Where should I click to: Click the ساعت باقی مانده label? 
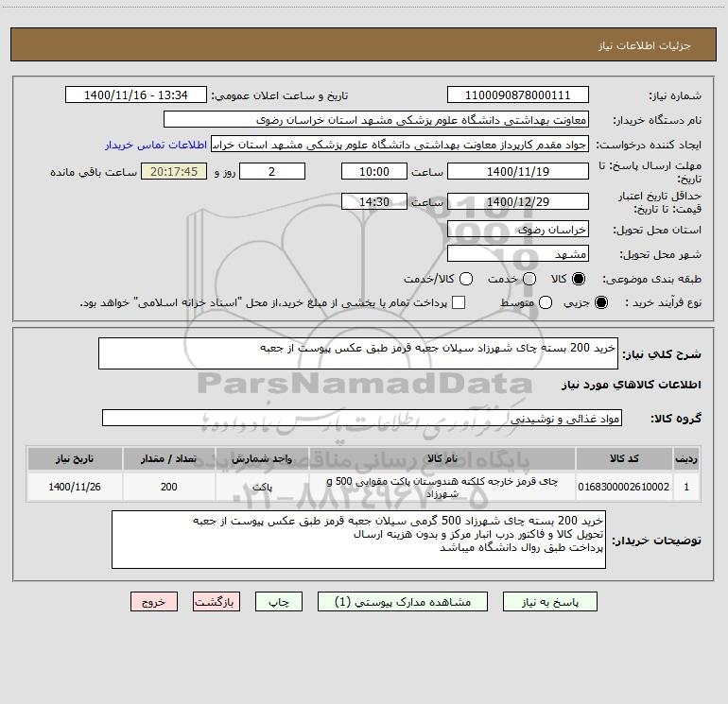pos(94,172)
